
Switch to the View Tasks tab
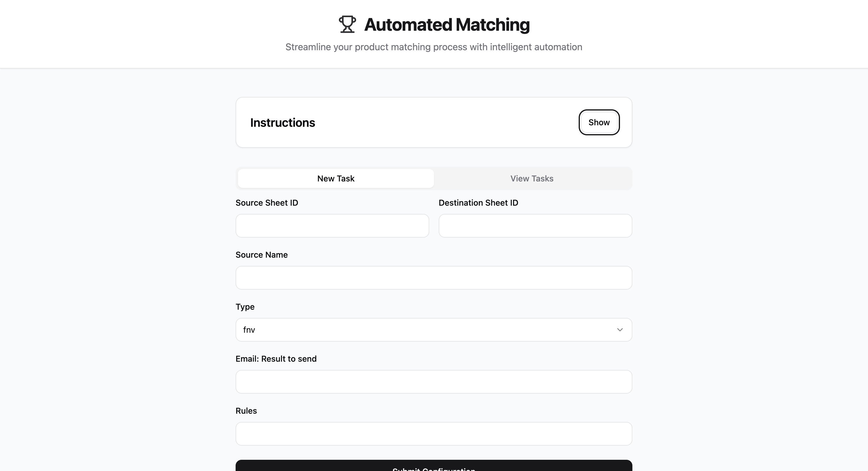pyautogui.click(x=532, y=178)
